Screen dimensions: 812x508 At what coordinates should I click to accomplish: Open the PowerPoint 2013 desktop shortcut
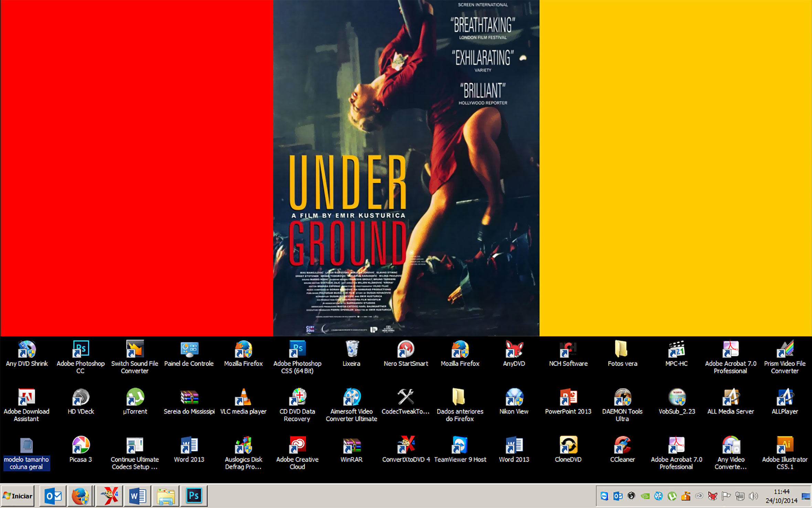pos(568,397)
